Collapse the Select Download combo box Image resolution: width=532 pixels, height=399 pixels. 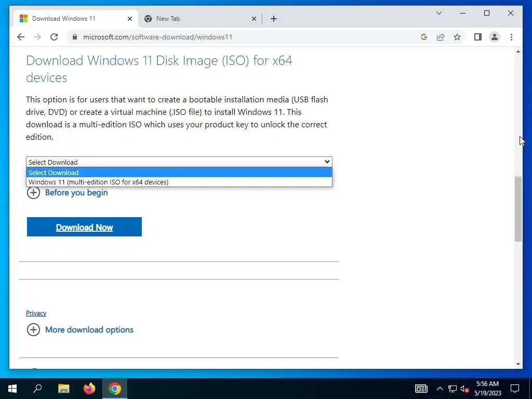point(179,162)
